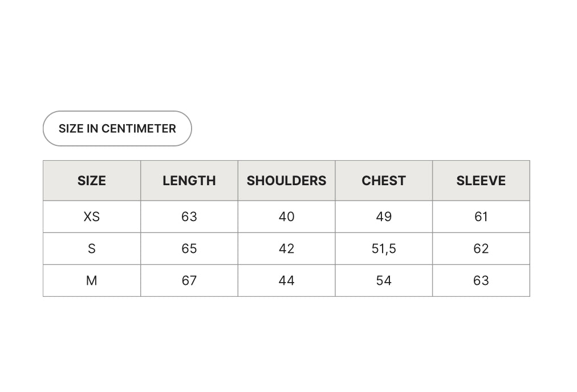This screenshot has width=577, height=392.
Task: Click the M size row label
Action: (x=92, y=280)
